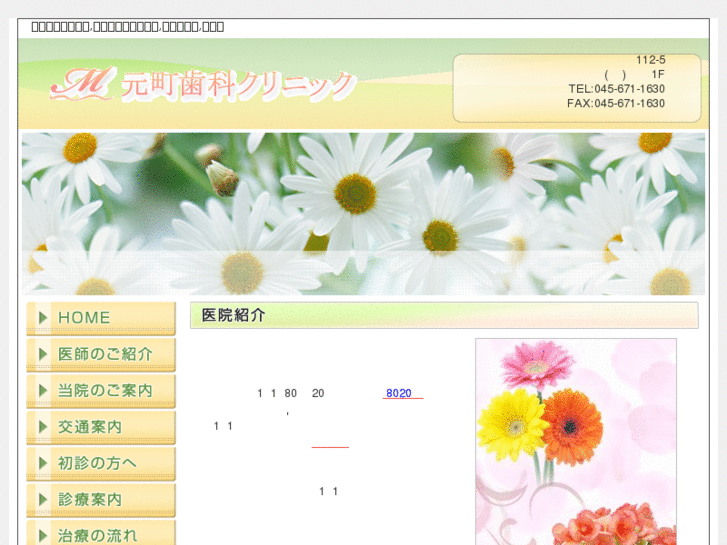This screenshot has height=545, width=727.
Task: Click the arrow icon beside 医師のご紹介
Action: [43, 354]
